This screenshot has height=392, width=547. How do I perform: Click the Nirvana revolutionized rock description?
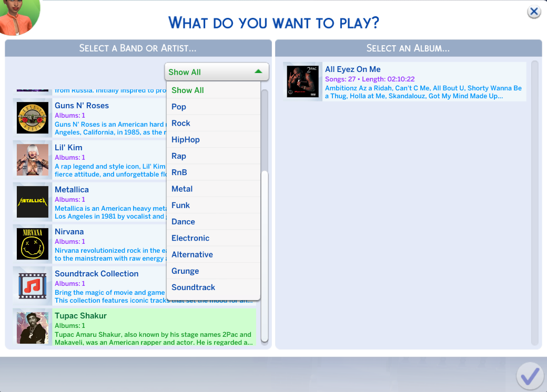(x=111, y=254)
